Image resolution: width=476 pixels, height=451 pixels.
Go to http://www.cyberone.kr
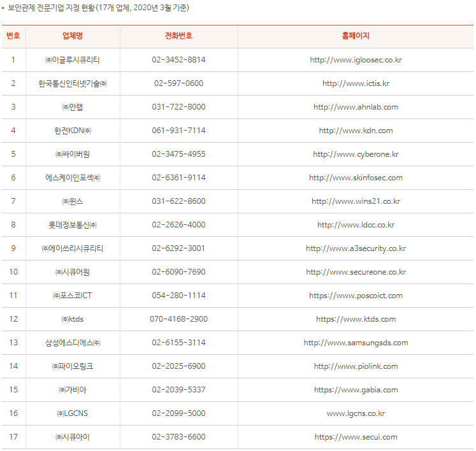[x=356, y=154]
